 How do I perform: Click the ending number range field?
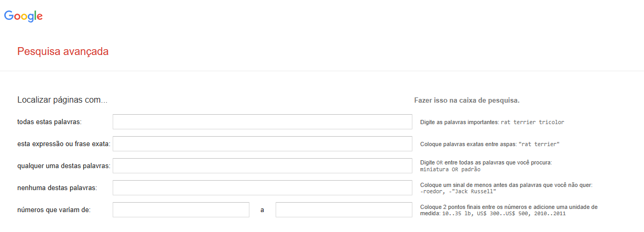pos(344,210)
